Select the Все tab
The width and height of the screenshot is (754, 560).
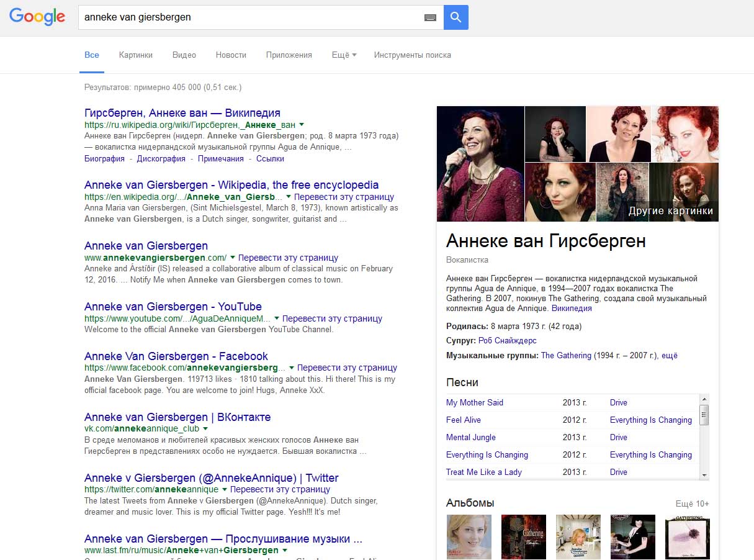[92, 55]
